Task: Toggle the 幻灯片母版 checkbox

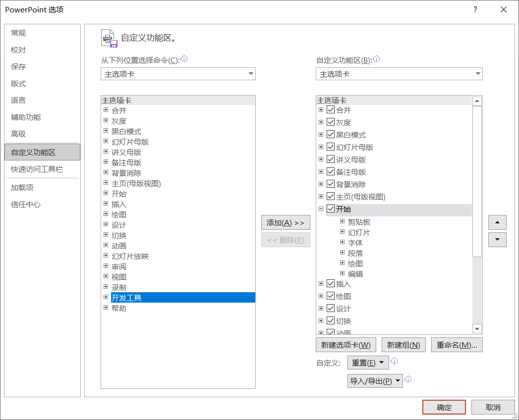Action: [x=330, y=147]
